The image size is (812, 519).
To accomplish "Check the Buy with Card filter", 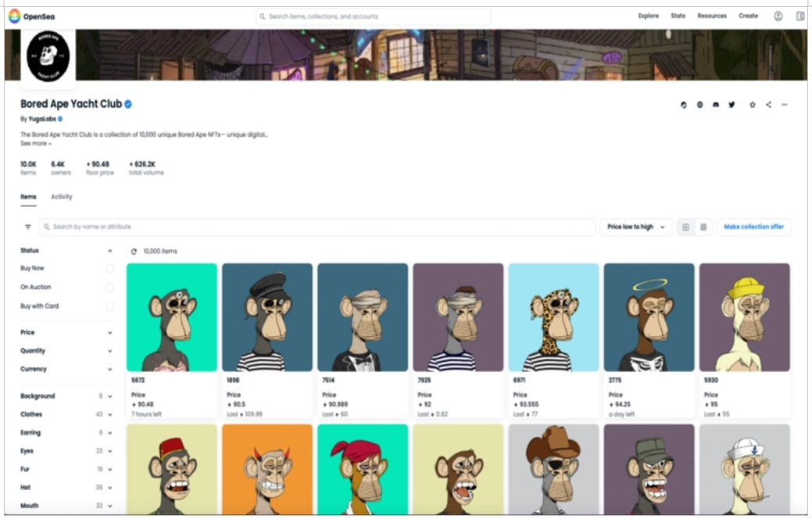I will [x=109, y=306].
